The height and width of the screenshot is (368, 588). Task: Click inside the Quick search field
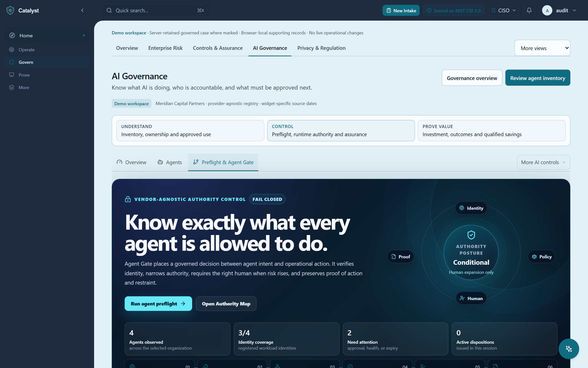click(156, 10)
